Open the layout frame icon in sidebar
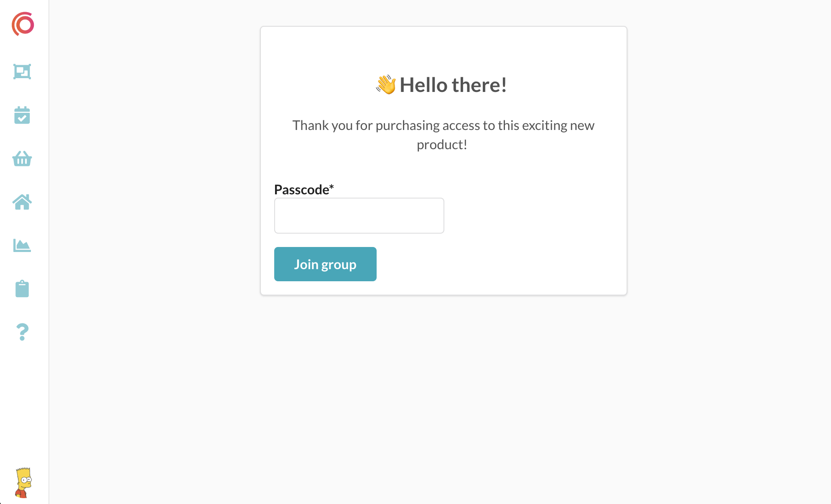This screenshot has width=831, height=504. point(22,72)
